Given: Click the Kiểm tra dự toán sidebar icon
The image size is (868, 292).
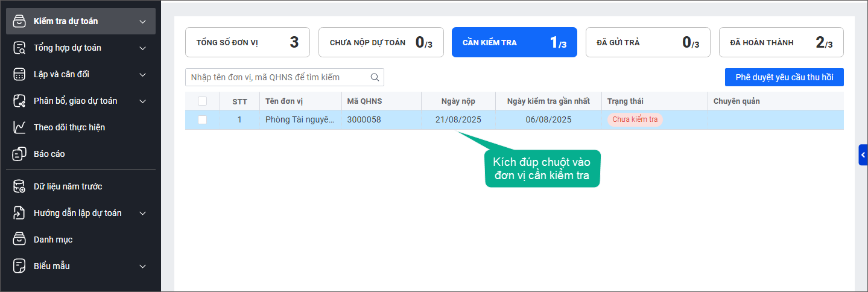Looking at the screenshot, I should click(x=19, y=21).
